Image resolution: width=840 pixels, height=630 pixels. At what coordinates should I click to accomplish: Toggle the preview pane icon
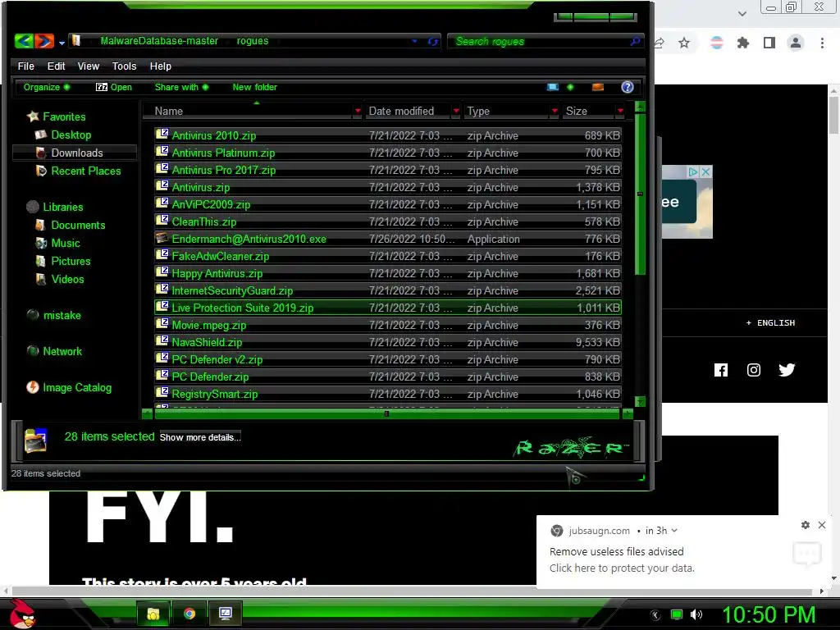[598, 87]
